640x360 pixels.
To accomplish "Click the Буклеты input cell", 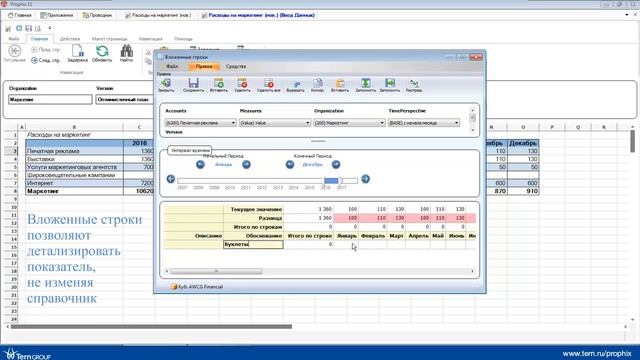I will 253,244.
